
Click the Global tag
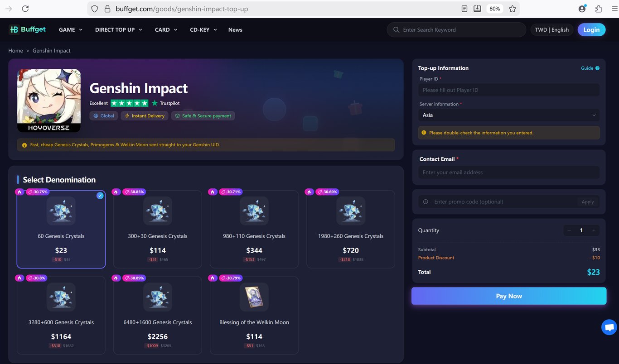(104, 116)
